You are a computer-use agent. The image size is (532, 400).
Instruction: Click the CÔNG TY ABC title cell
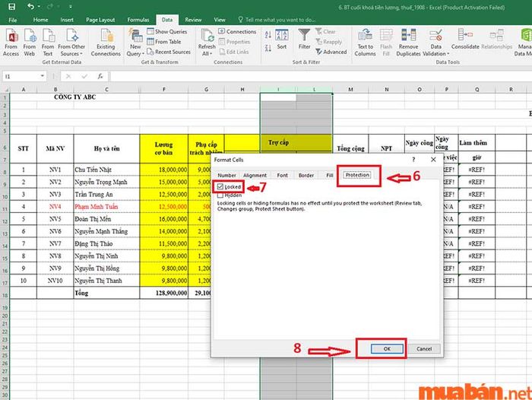[75, 97]
